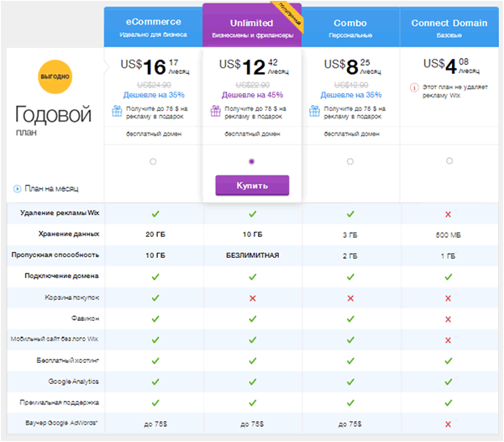Image resolution: width=504 pixels, height=442 pixels.
Task: Click green check for Google Analytics, eCommerce
Action: coord(155,381)
